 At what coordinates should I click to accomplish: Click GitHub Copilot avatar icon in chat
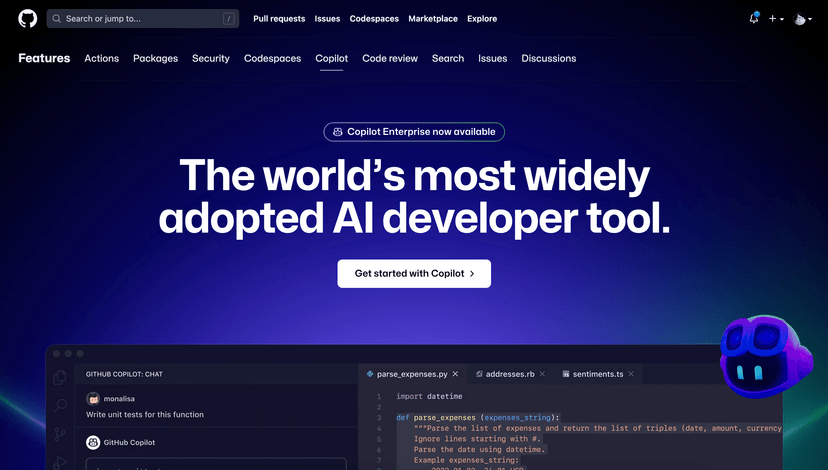[93, 443]
